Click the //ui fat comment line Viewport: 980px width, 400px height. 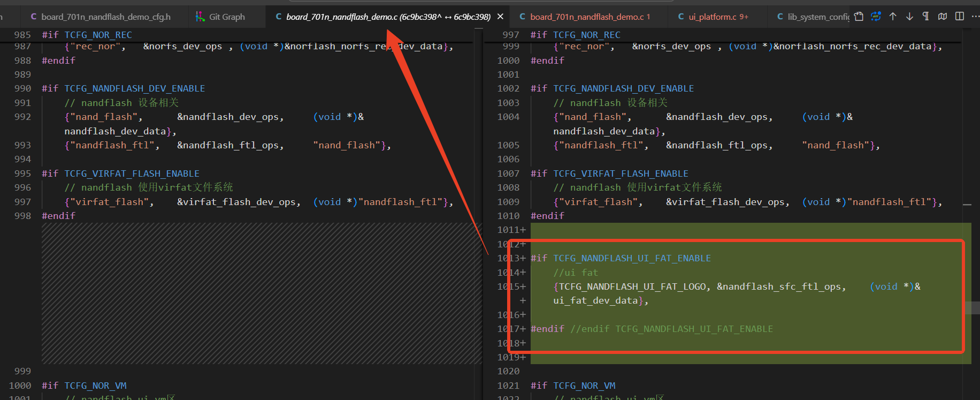[576, 273]
